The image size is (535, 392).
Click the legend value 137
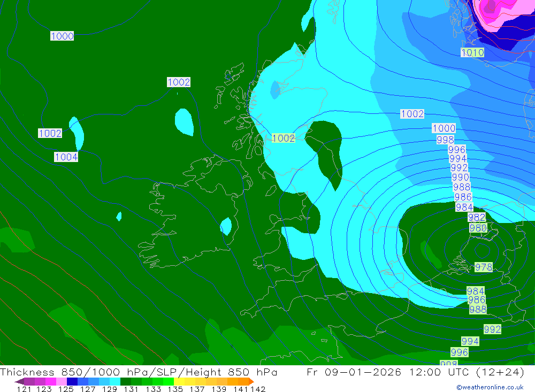pyautogui.click(x=197, y=389)
